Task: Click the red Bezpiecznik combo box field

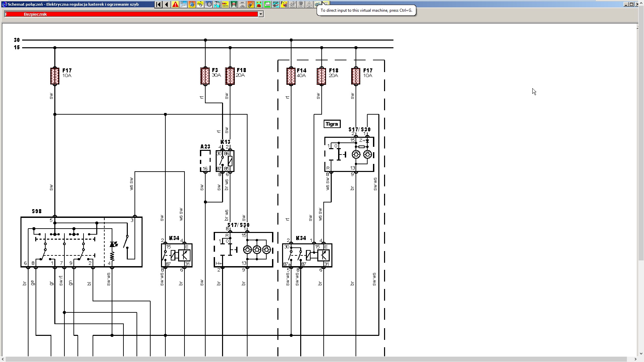Action: coord(131,14)
